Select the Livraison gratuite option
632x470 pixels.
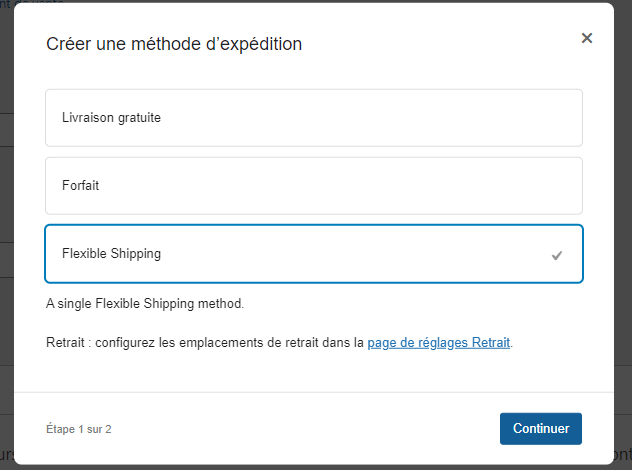pos(313,118)
